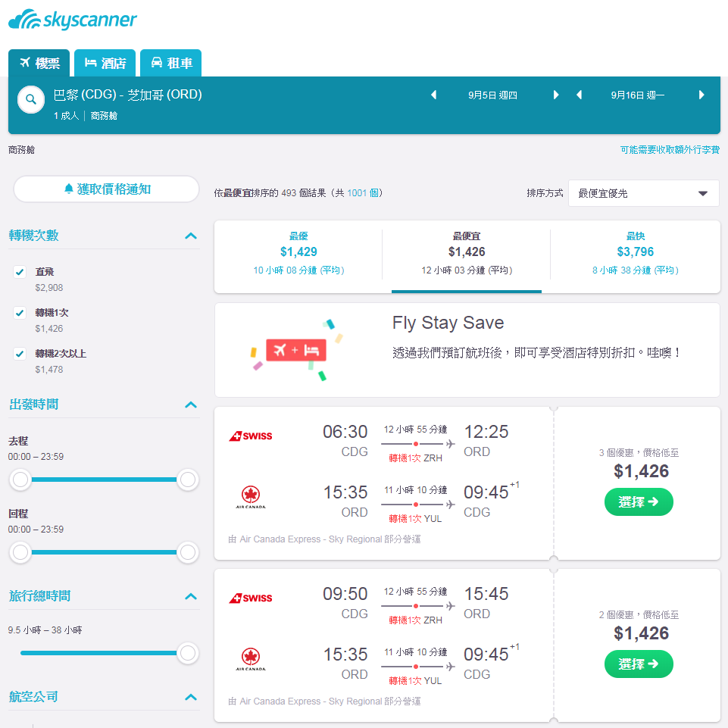The image size is (728, 728).
Task: Click 旅行總時間 slider handle
Action: pyautogui.click(x=188, y=653)
